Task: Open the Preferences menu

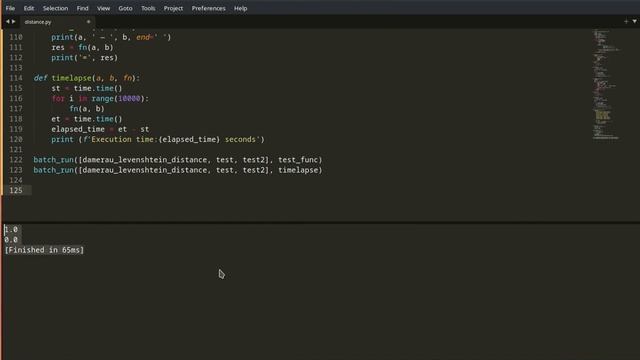Action: (x=209, y=8)
